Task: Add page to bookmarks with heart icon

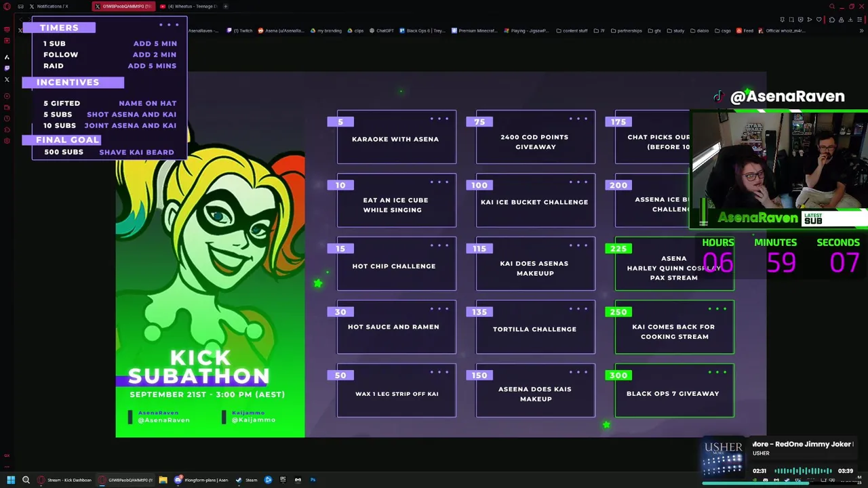Action: 818,20
